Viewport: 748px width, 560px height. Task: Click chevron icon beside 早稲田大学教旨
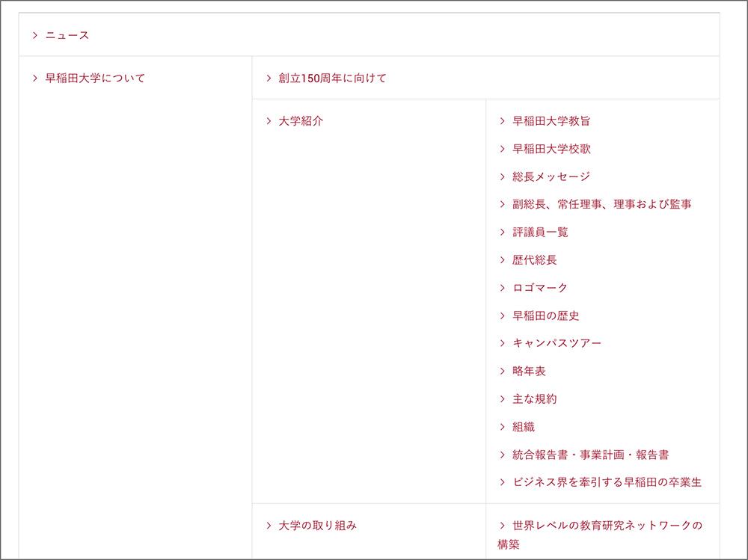pos(502,121)
